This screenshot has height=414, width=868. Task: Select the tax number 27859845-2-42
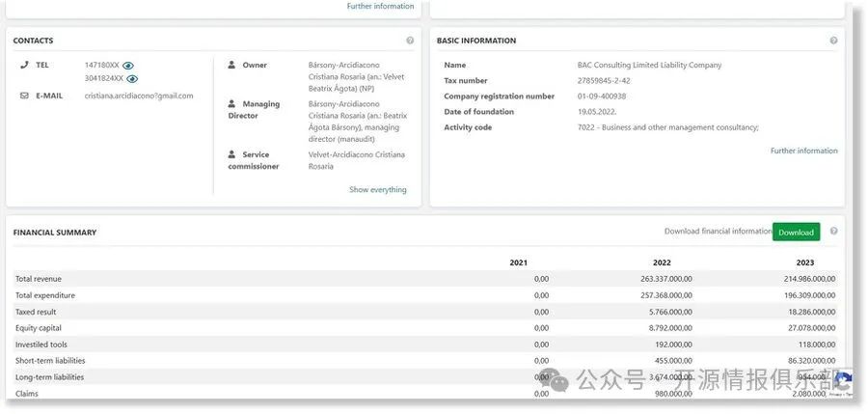604,81
